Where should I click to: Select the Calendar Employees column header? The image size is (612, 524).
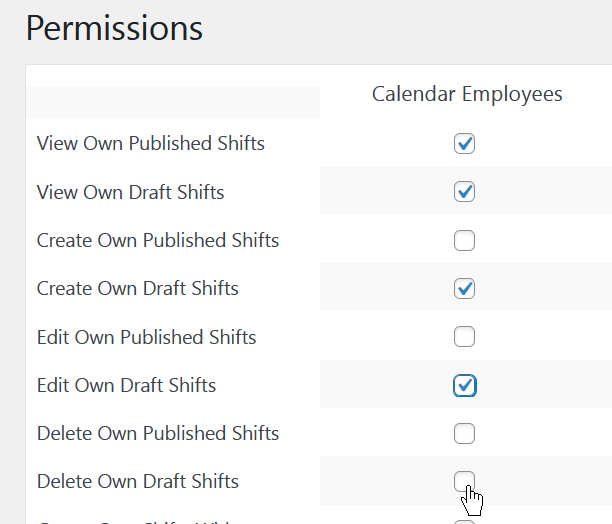point(467,94)
